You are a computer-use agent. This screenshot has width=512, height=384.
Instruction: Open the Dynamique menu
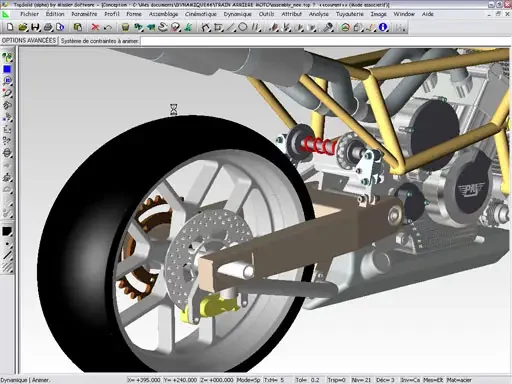[x=237, y=14]
